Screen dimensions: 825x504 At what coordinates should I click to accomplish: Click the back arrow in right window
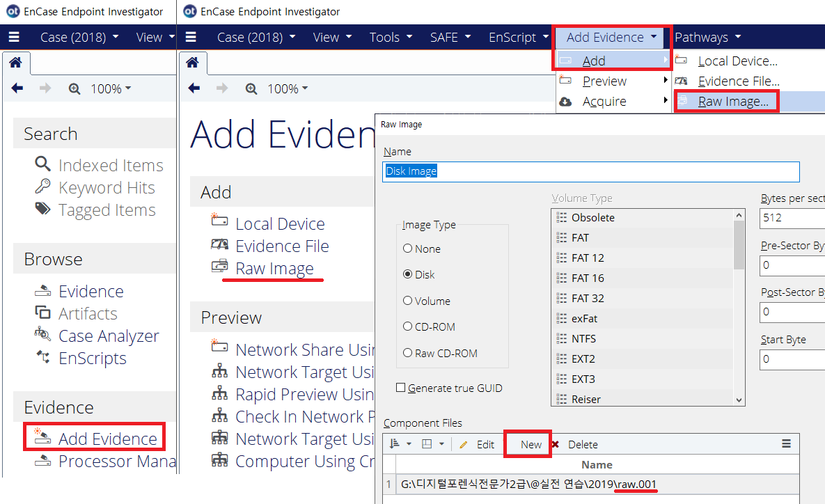(194, 88)
